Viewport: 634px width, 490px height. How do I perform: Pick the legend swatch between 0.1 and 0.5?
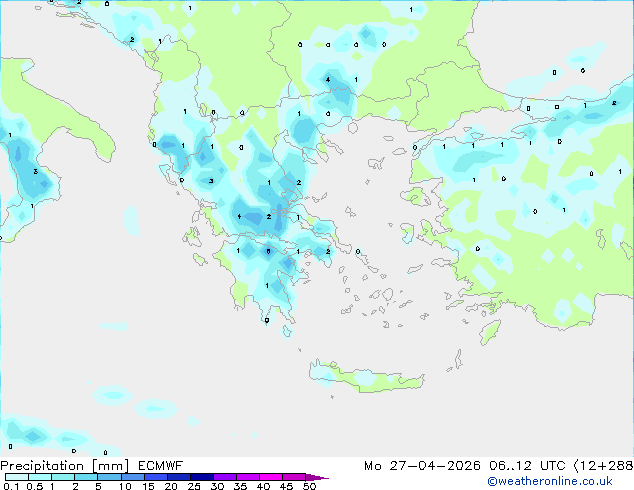pyautogui.click(x=17, y=477)
